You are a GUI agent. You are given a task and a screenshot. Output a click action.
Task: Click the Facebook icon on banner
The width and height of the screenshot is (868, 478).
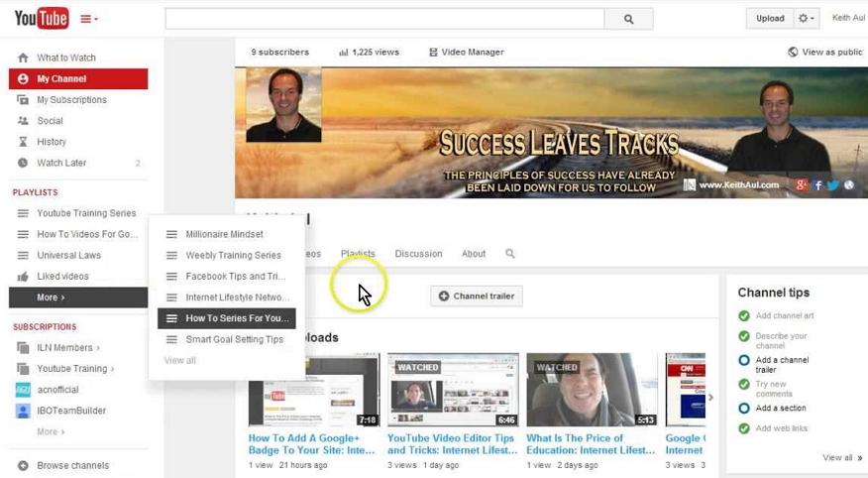coord(818,185)
